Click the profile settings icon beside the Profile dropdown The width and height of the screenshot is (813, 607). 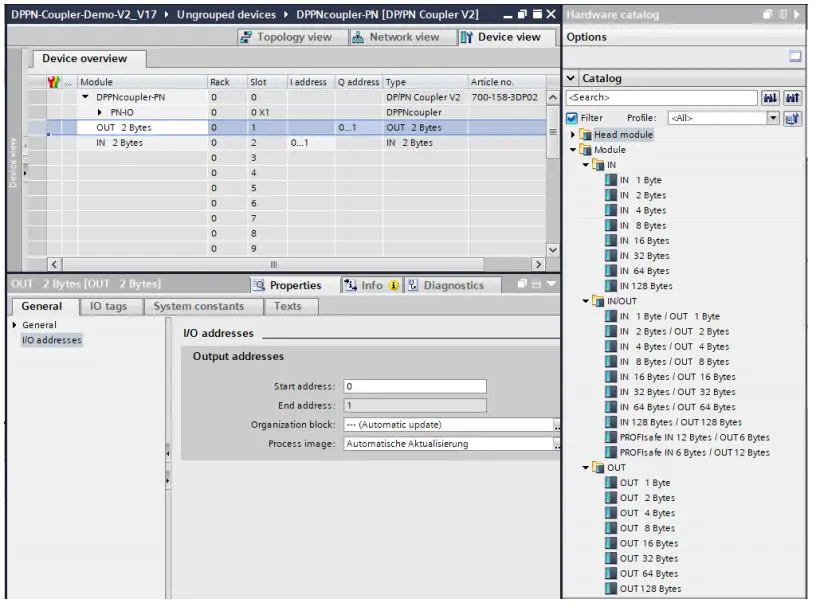[x=791, y=118]
